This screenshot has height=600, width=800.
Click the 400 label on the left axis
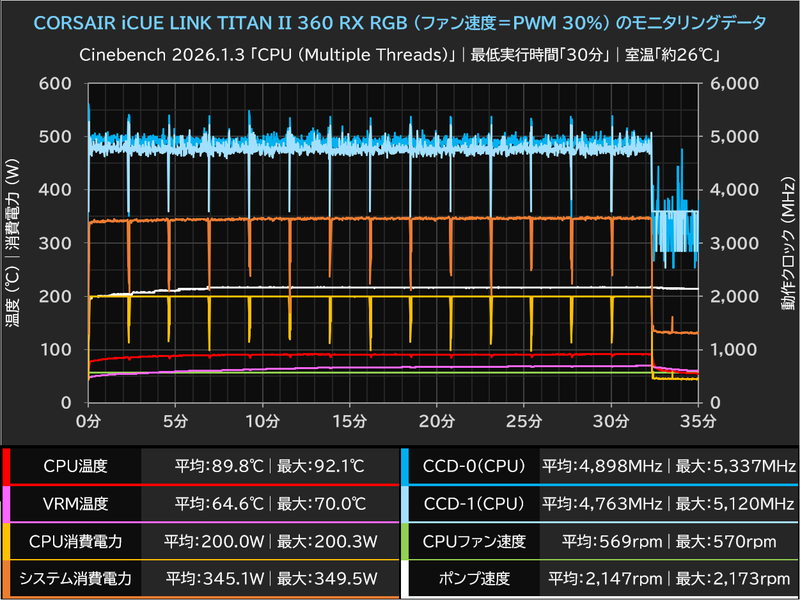coord(55,190)
